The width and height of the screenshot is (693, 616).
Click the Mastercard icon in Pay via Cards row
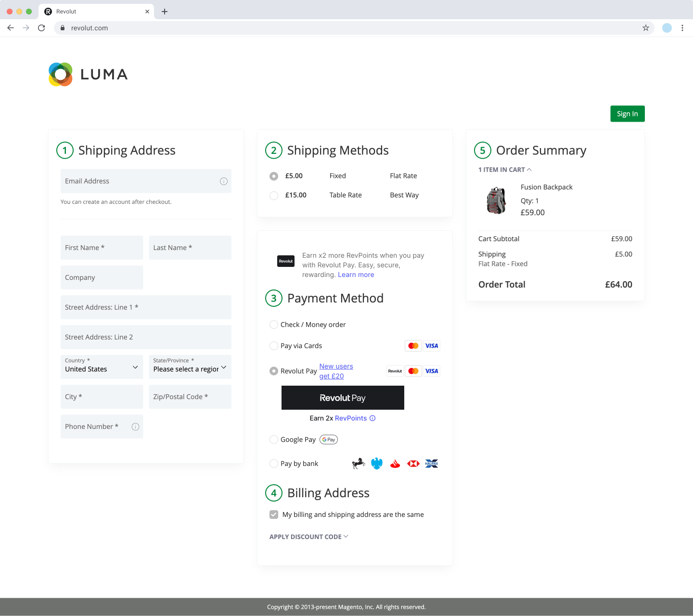coord(413,346)
